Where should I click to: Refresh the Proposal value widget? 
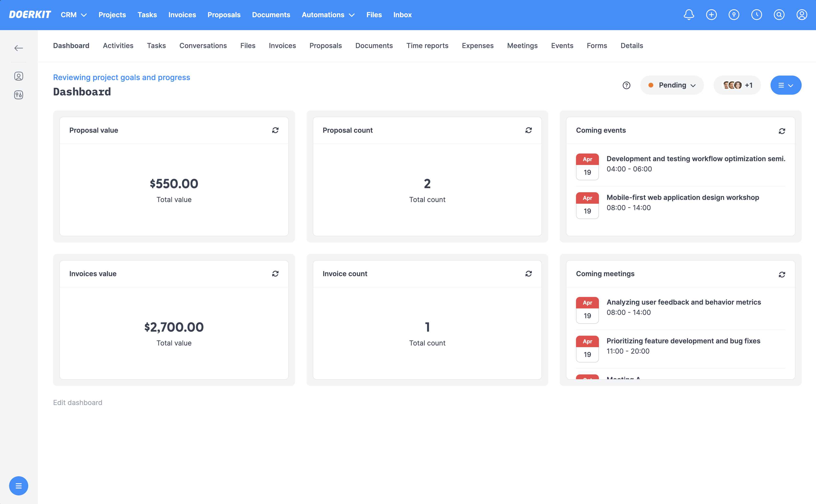click(275, 130)
